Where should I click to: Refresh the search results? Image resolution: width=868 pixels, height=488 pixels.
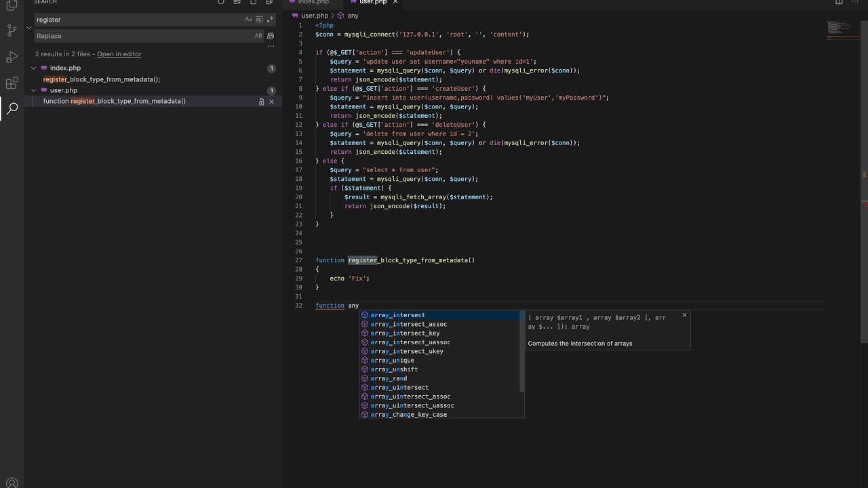click(x=220, y=2)
